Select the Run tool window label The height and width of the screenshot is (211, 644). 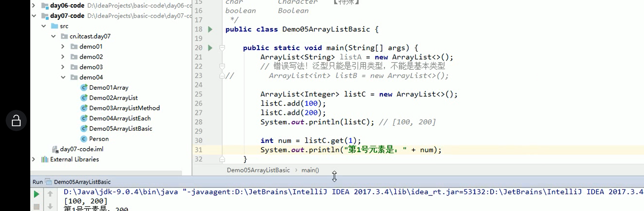[37, 181]
